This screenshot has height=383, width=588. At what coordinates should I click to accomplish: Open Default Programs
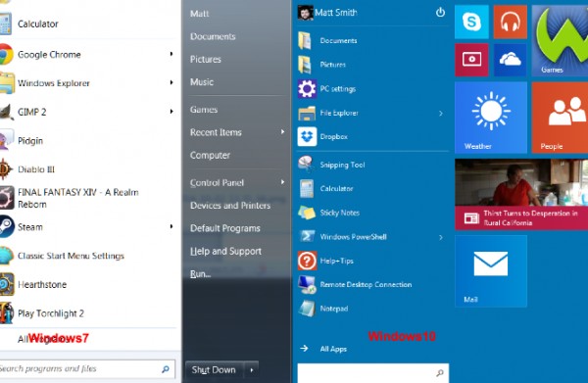[x=225, y=228]
